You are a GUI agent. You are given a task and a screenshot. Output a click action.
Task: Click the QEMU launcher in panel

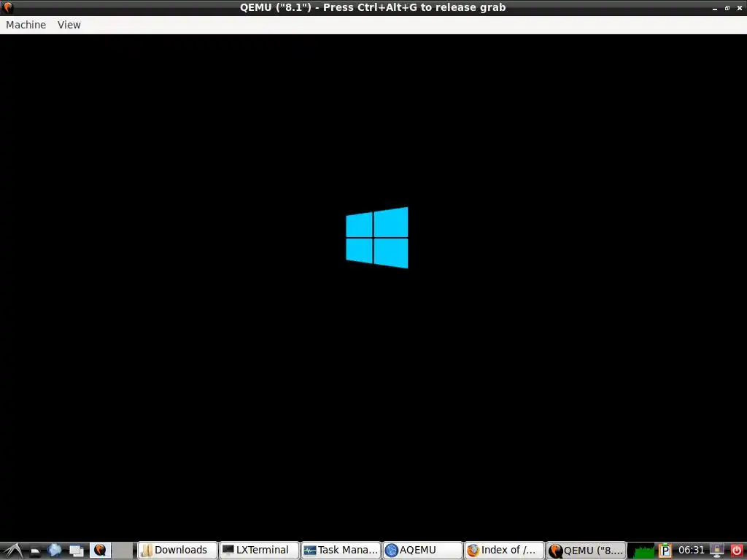tap(100, 550)
